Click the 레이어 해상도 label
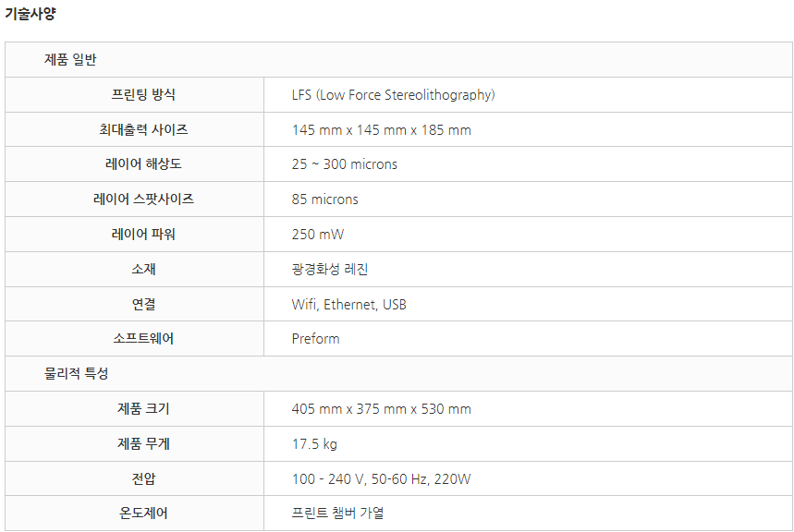Image resolution: width=794 pixels, height=532 pixels. [143, 164]
